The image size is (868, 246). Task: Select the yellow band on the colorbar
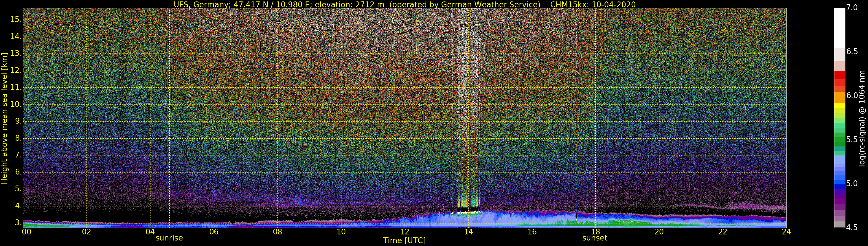(x=839, y=106)
